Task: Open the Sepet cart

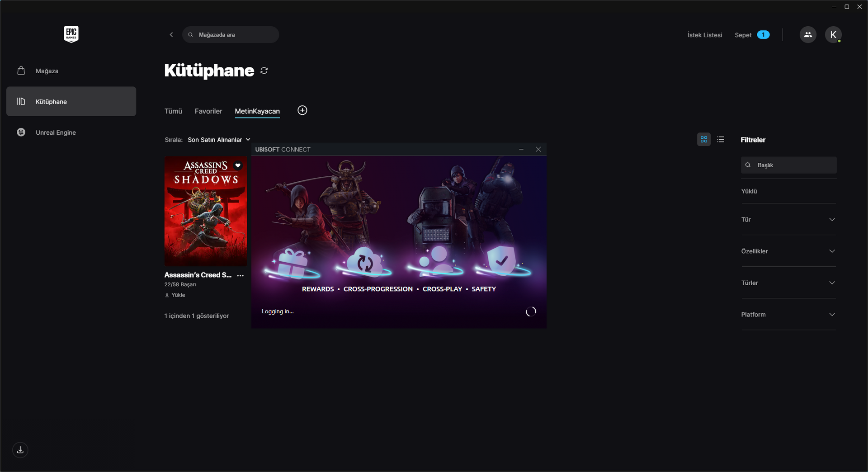Action: (x=743, y=35)
